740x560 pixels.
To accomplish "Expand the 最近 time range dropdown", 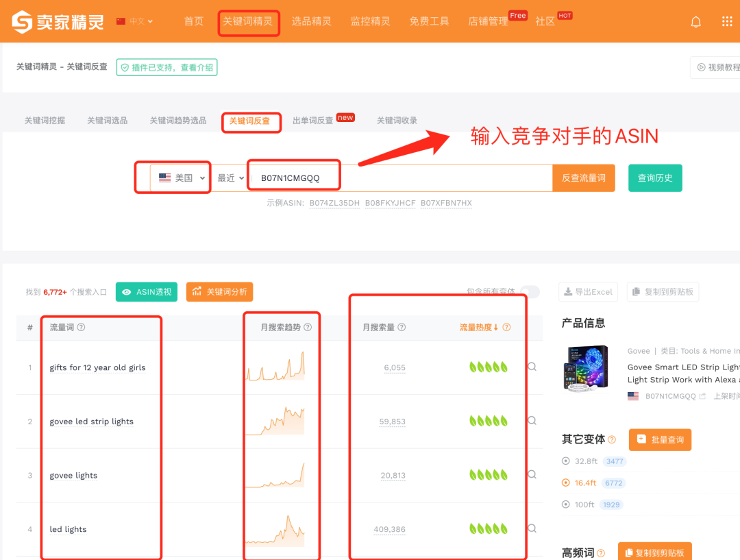I will (232, 177).
